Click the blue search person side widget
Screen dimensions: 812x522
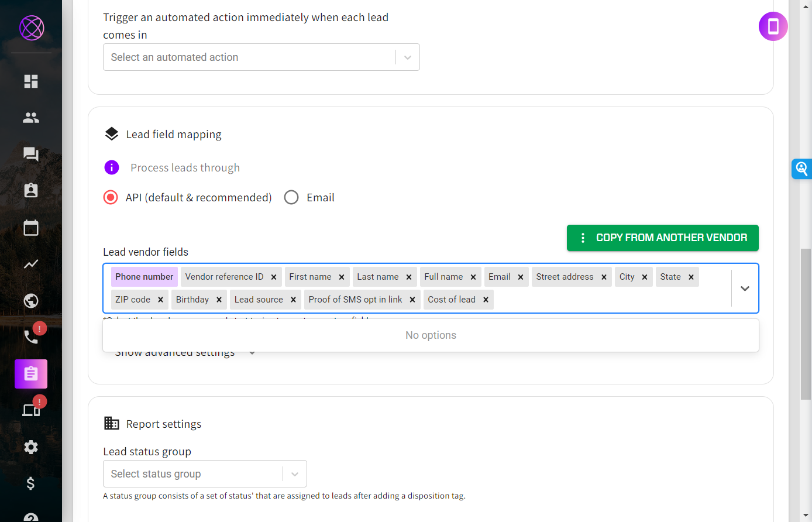coord(802,169)
